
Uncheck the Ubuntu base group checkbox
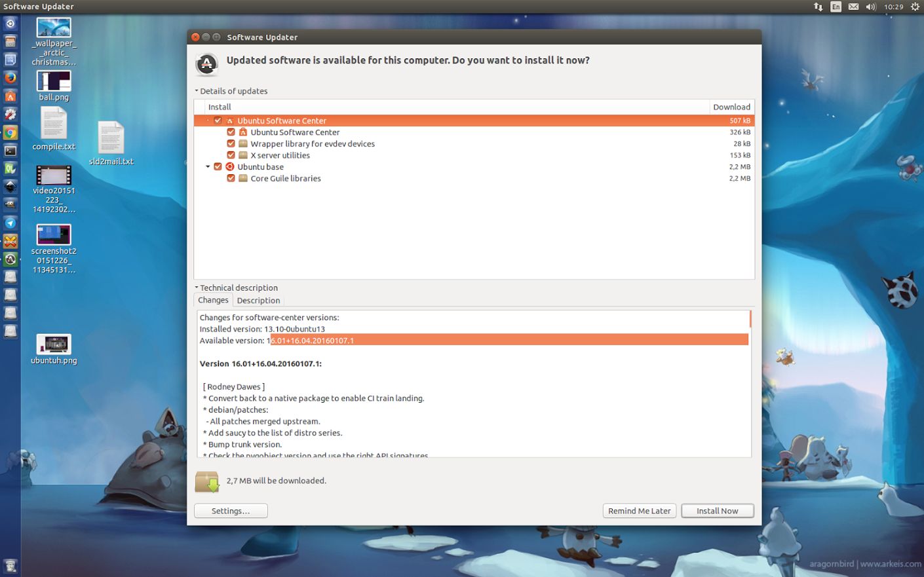(218, 166)
